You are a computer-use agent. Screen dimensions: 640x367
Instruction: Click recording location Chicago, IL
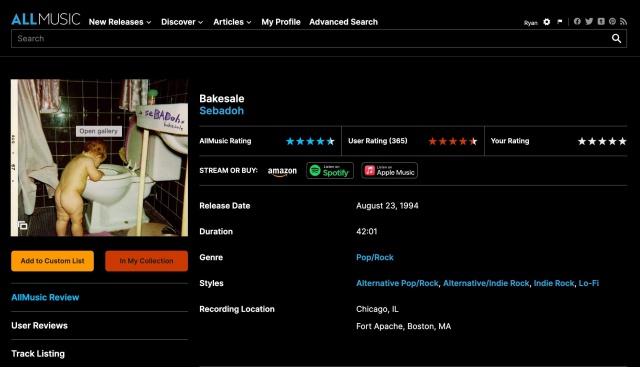(377, 309)
